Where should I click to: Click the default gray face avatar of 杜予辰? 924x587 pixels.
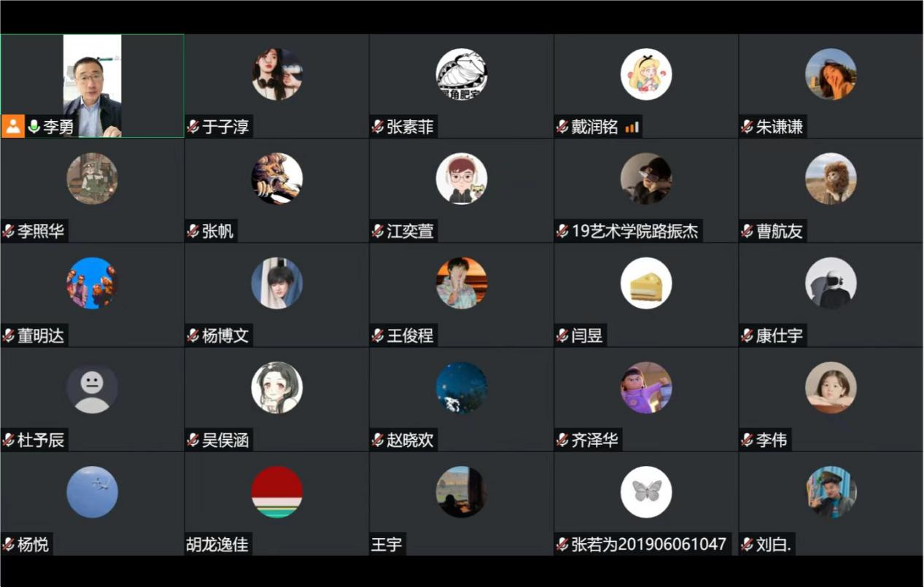click(92, 388)
